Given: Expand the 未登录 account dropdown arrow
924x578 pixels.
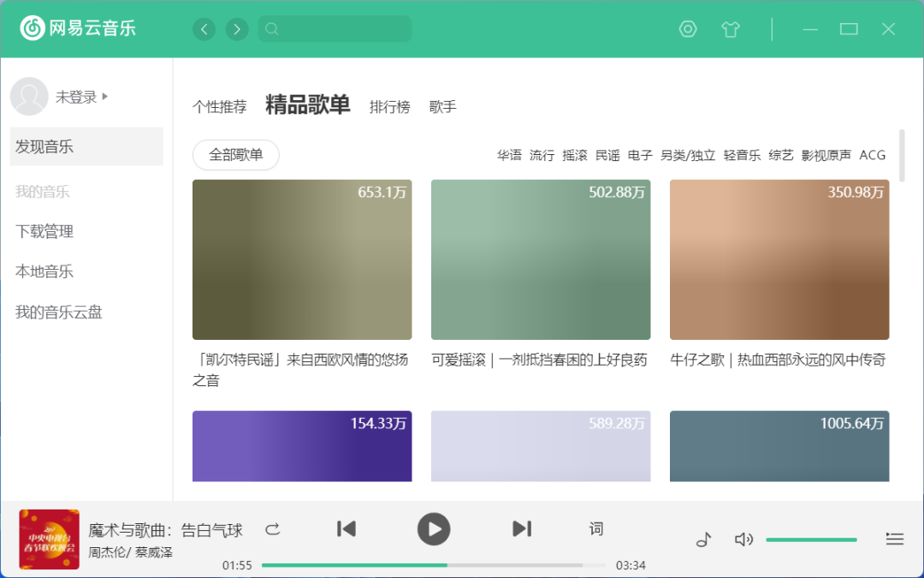Looking at the screenshot, I should point(105,97).
